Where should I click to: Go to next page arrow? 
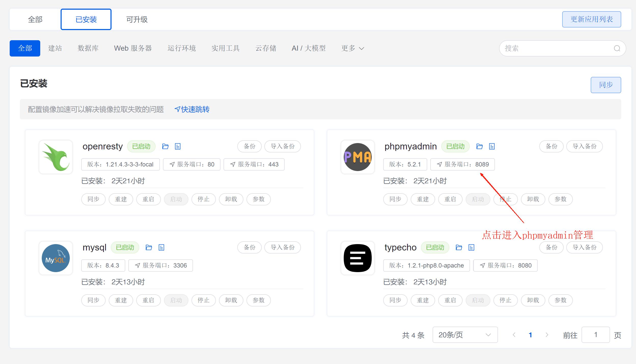547,335
